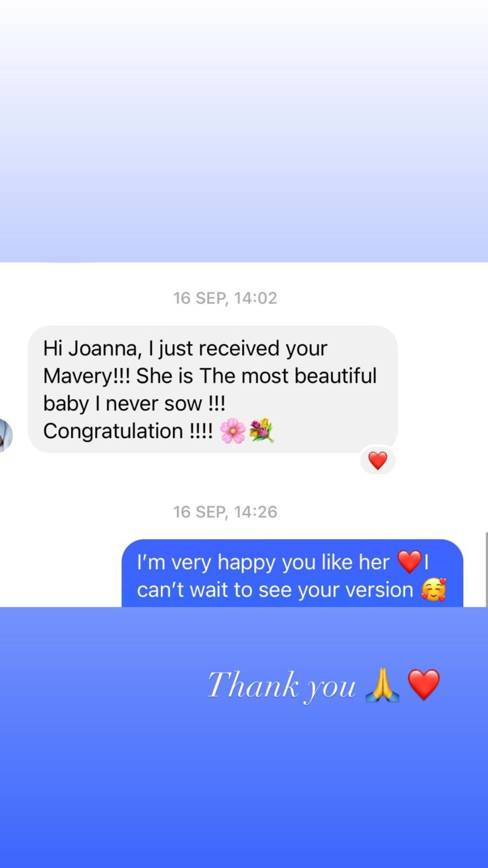Click the red heart emoji inside blue bubble
Viewport: 488px width, 868px height.
pyautogui.click(x=409, y=562)
